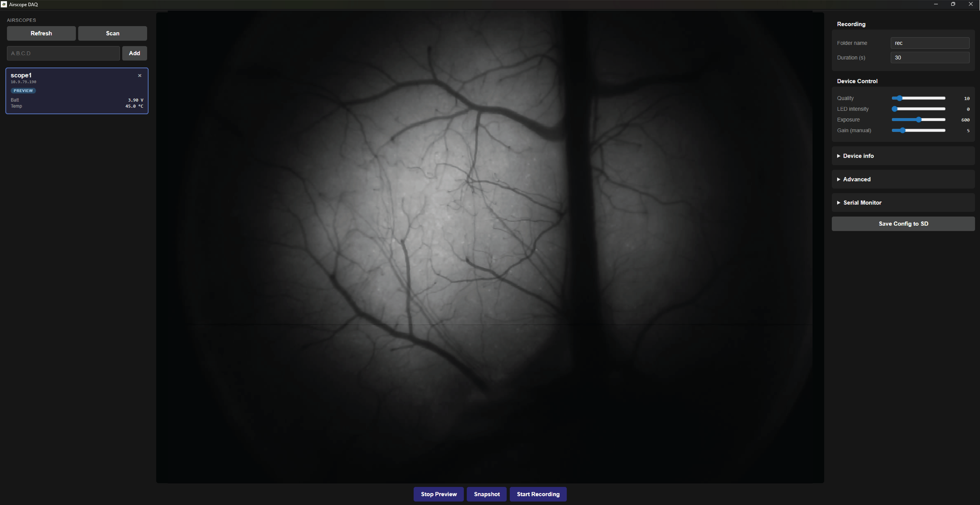Screen dimensions: 980x505
Task: Expand the Advanced section
Action: [x=903, y=179]
